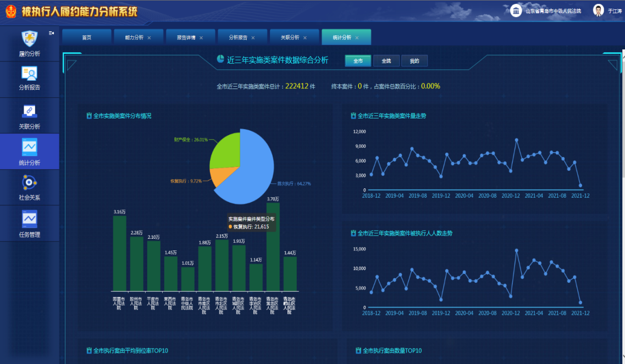This screenshot has width=625, height=364.
Task: Open 社会关系 from the sidebar
Action: pos(30,187)
